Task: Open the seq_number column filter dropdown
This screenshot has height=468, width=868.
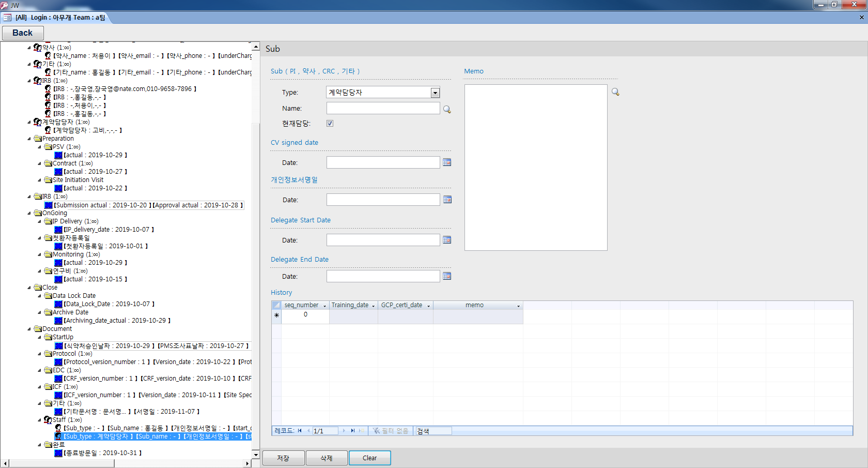Action: pyautogui.click(x=326, y=305)
